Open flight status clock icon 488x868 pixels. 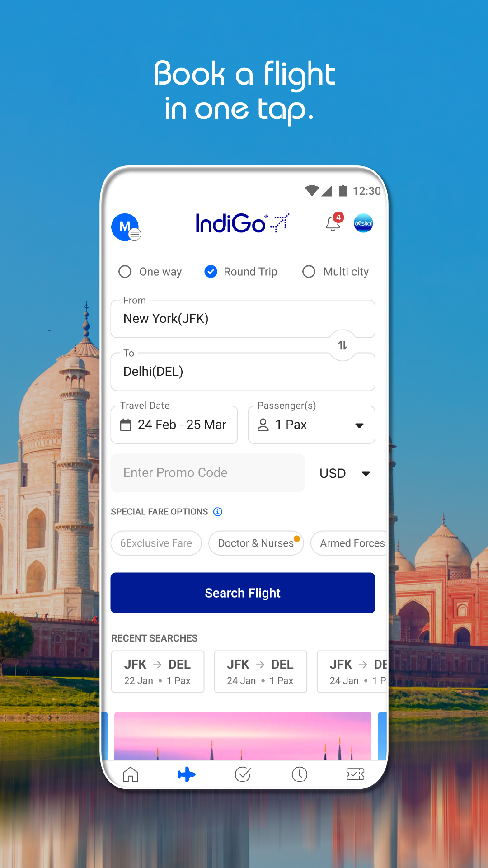click(x=300, y=774)
